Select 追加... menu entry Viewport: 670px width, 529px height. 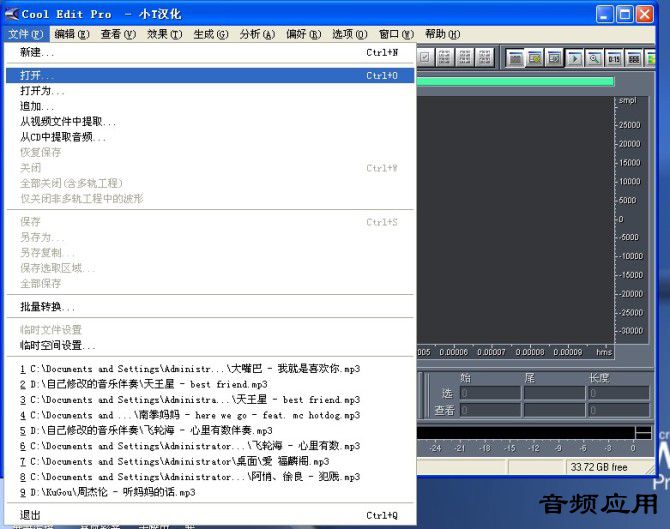pos(209,106)
